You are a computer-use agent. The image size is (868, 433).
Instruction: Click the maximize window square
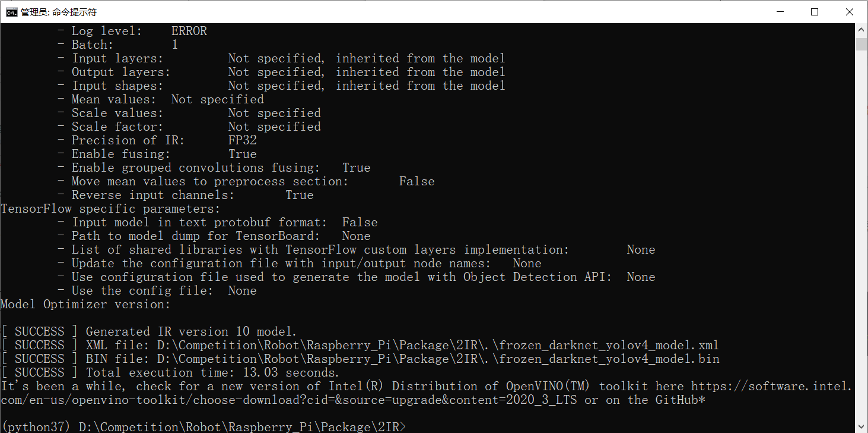(x=815, y=11)
